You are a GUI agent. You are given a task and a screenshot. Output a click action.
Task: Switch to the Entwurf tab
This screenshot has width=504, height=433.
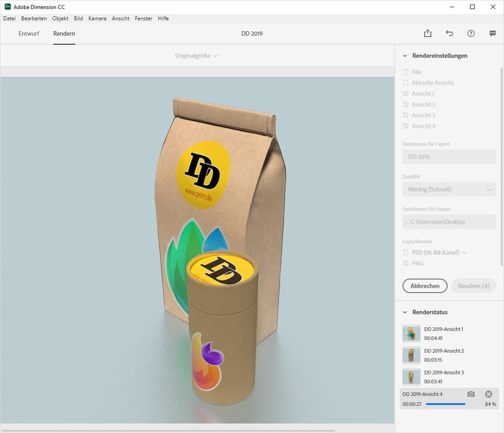29,34
